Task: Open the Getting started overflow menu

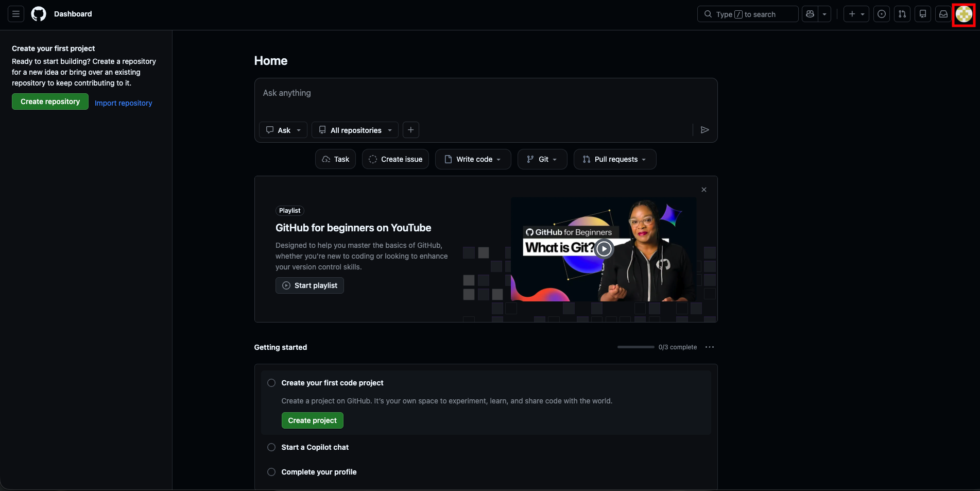Action: 710,347
